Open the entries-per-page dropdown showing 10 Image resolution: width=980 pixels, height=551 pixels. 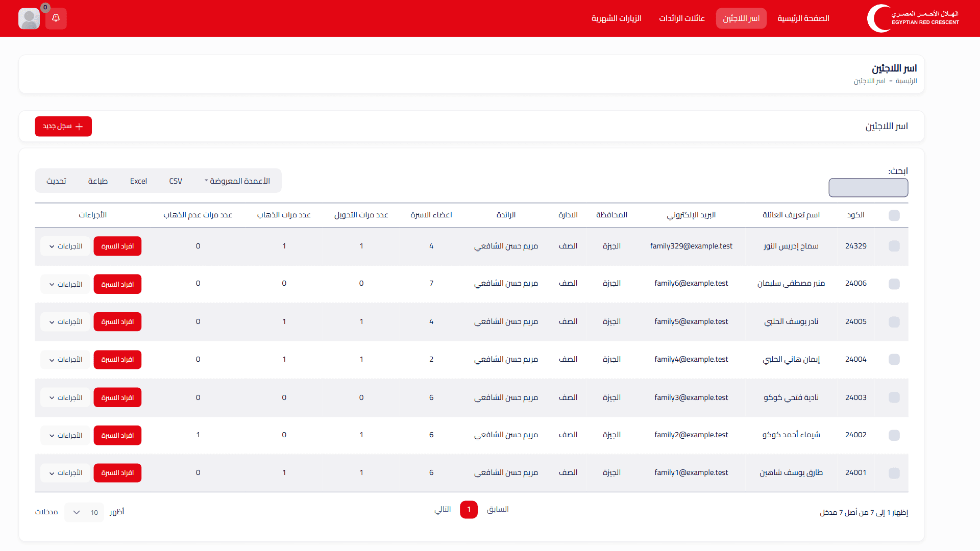[84, 512]
